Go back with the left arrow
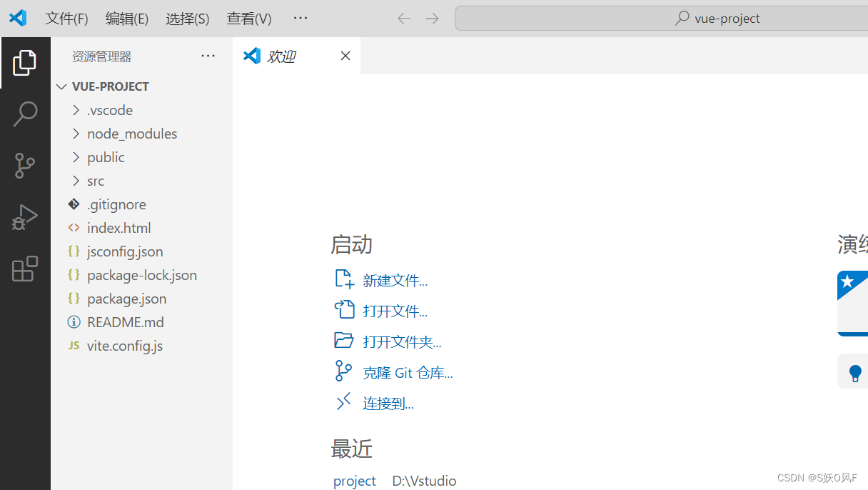Screen dimensions: 868x490 404,19
